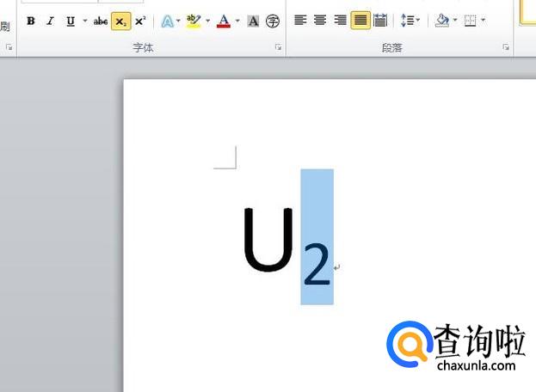Align text left
This screenshot has height=392, width=536.
[x=300, y=21]
